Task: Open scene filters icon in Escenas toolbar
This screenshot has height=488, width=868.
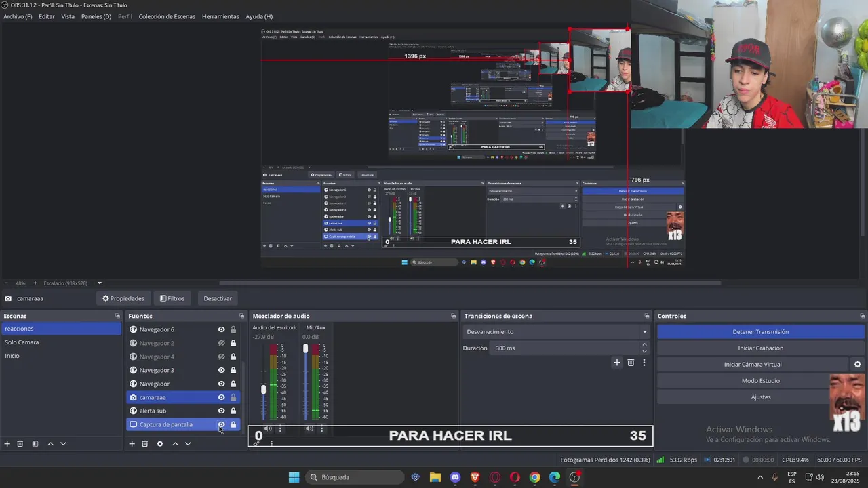Action: click(x=35, y=444)
